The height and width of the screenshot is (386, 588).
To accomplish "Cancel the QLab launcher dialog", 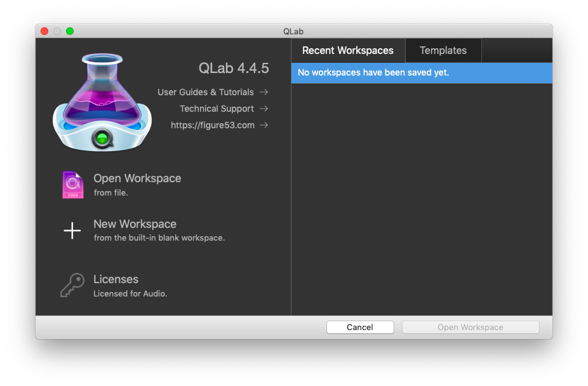I will (360, 327).
